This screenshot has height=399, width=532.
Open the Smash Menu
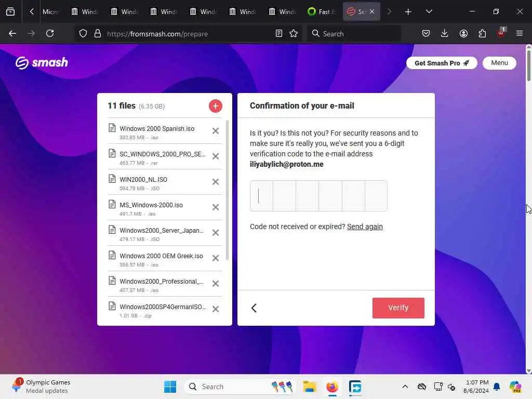coord(499,63)
